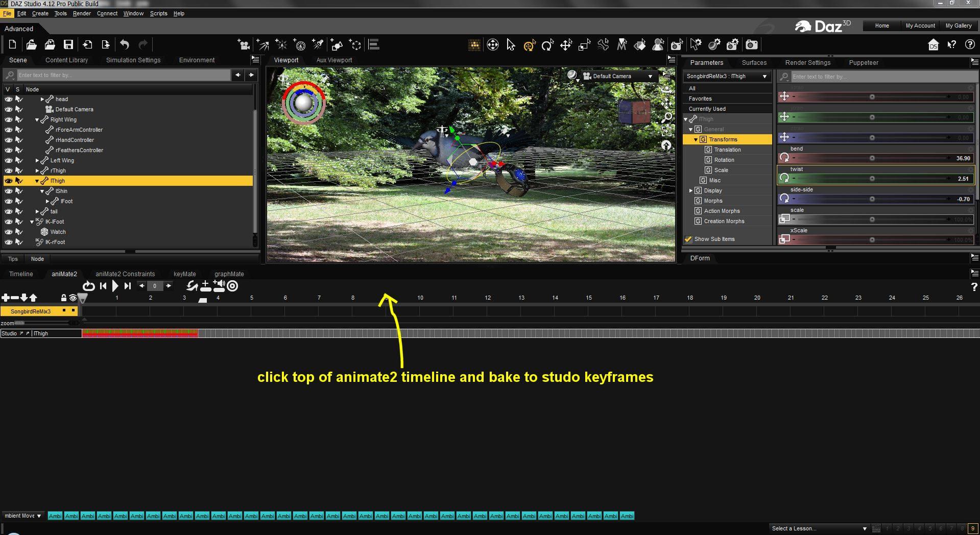This screenshot has width=980, height=535.
Task: Toggle selectability of Default Camera row
Action: (x=19, y=109)
